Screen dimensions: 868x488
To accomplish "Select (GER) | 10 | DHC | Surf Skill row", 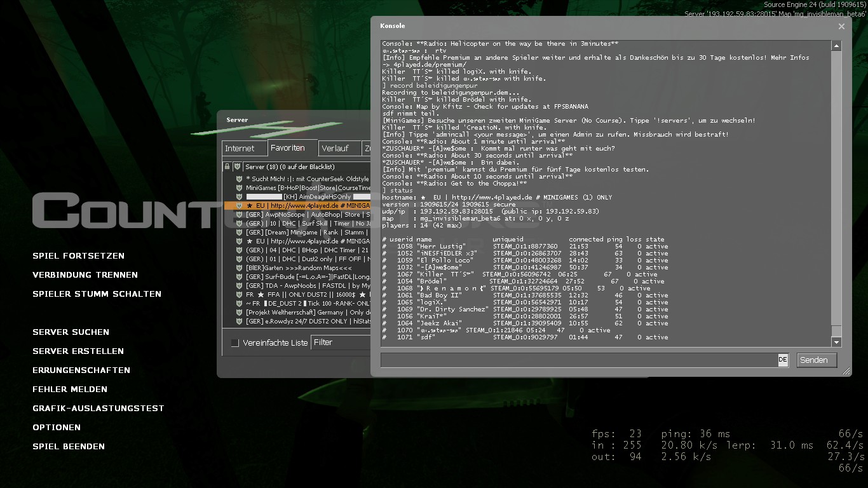I will (297, 224).
